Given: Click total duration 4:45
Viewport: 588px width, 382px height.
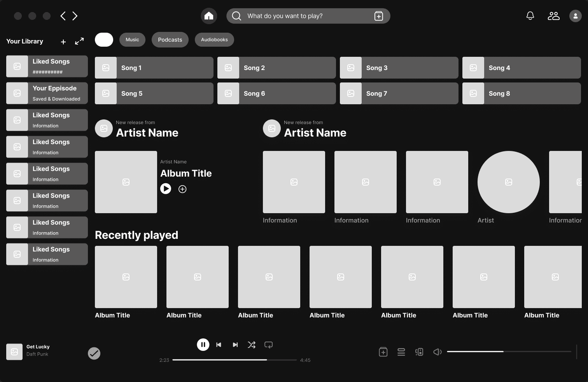Looking at the screenshot, I should pyautogui.click(x=305, y=360).
